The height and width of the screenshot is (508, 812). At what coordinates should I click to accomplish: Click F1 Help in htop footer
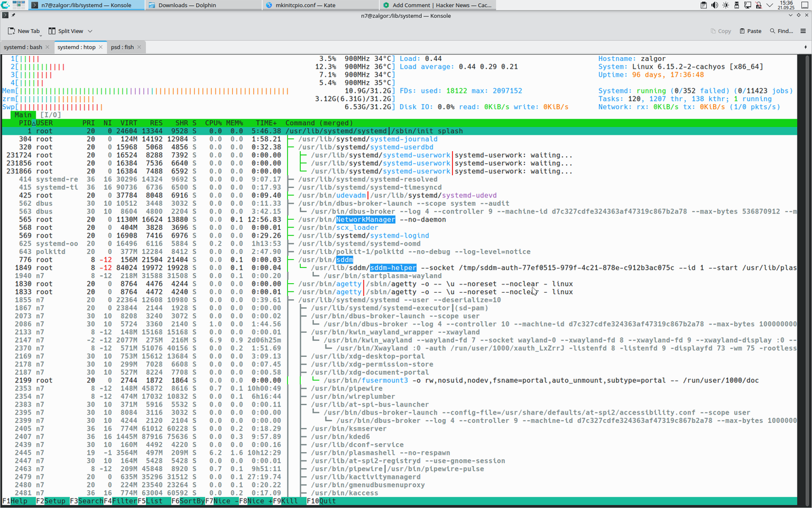18,501
